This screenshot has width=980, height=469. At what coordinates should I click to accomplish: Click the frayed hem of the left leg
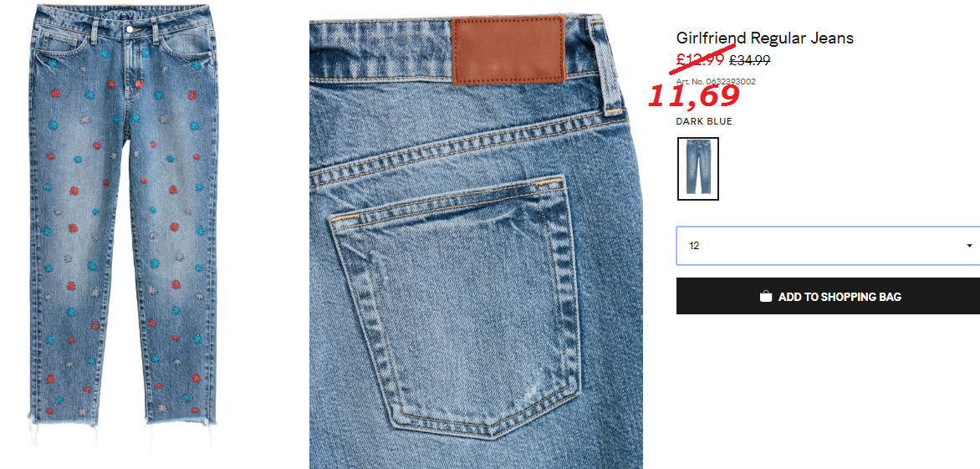click(63, 419)
